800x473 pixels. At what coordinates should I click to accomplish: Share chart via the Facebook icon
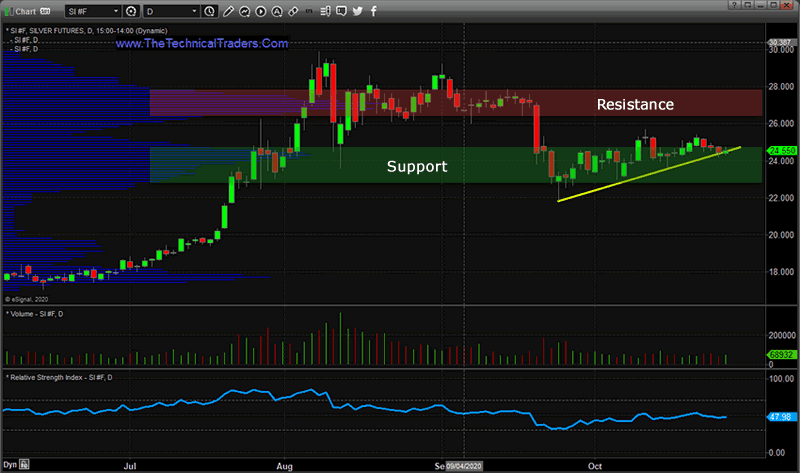[374, 11]
